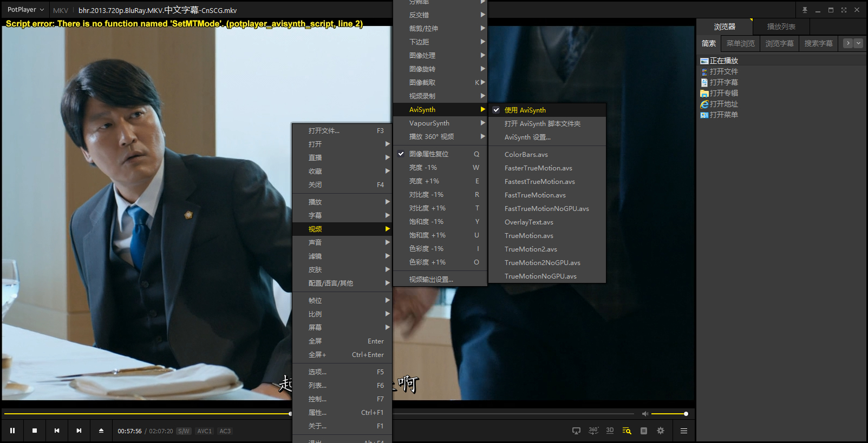
Task: Choose 打开文件... from the context menu
Action: [342, 130]
